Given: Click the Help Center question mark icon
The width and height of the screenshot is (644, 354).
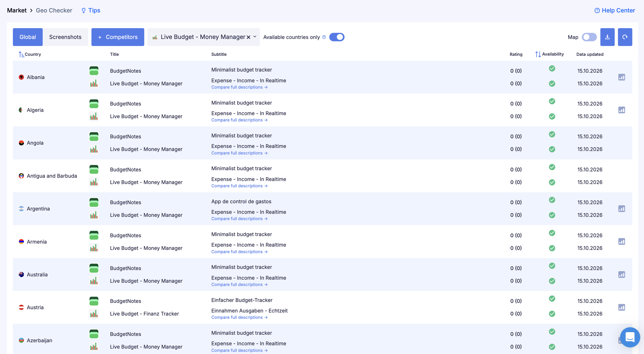Looking at the screenshot, I should tap(597, 11).
